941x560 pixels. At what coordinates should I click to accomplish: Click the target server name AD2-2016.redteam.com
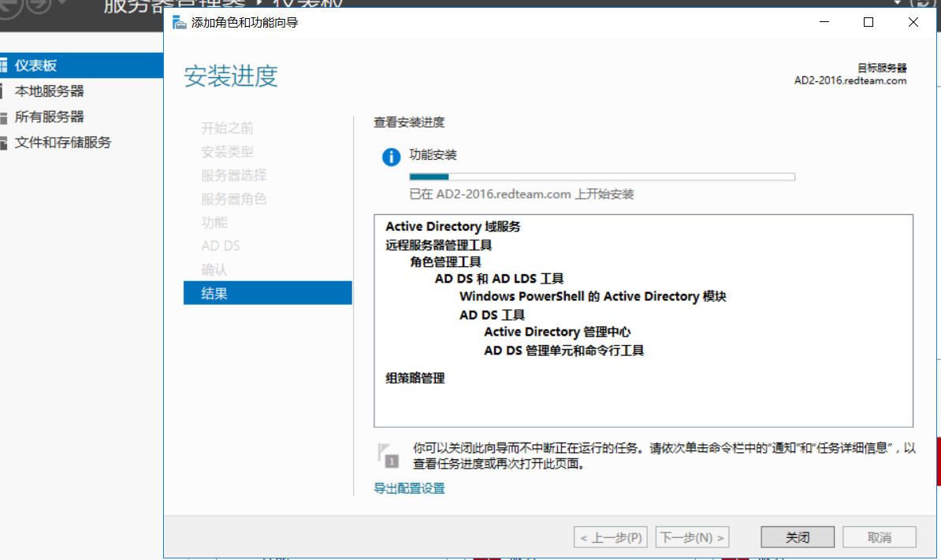point(850,81)
